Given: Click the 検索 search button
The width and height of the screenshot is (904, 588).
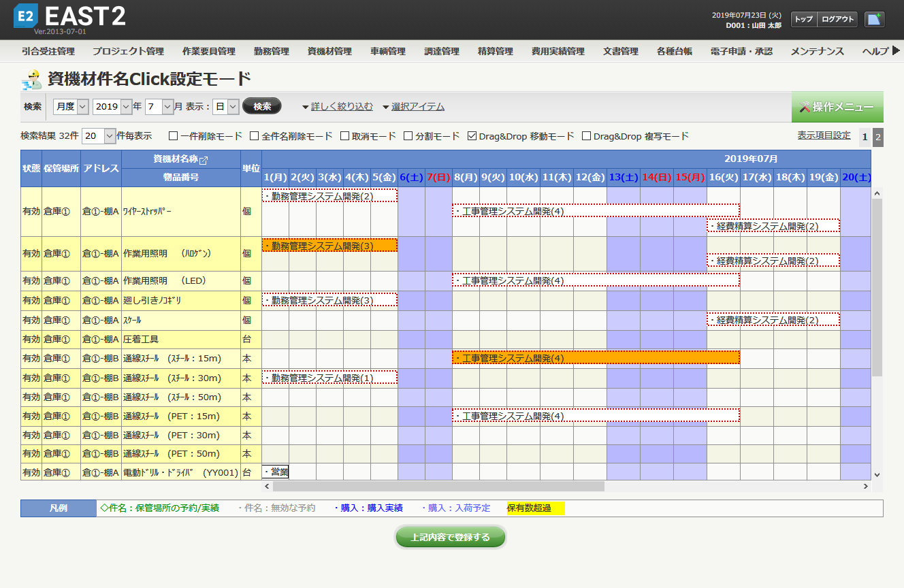Looking at the screenshot, I should pyautogui.click(x=262, y=107).
